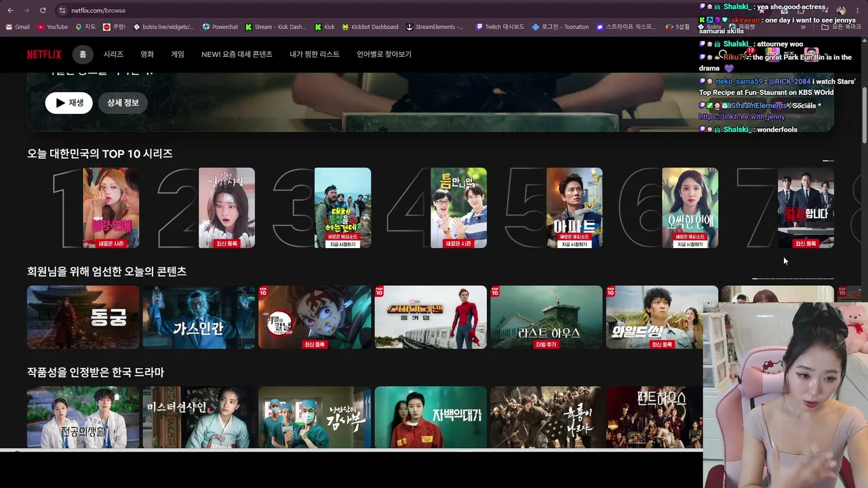The image size is (868, 488).
Task: Click the Netflix logo
Action: point(44,54)
